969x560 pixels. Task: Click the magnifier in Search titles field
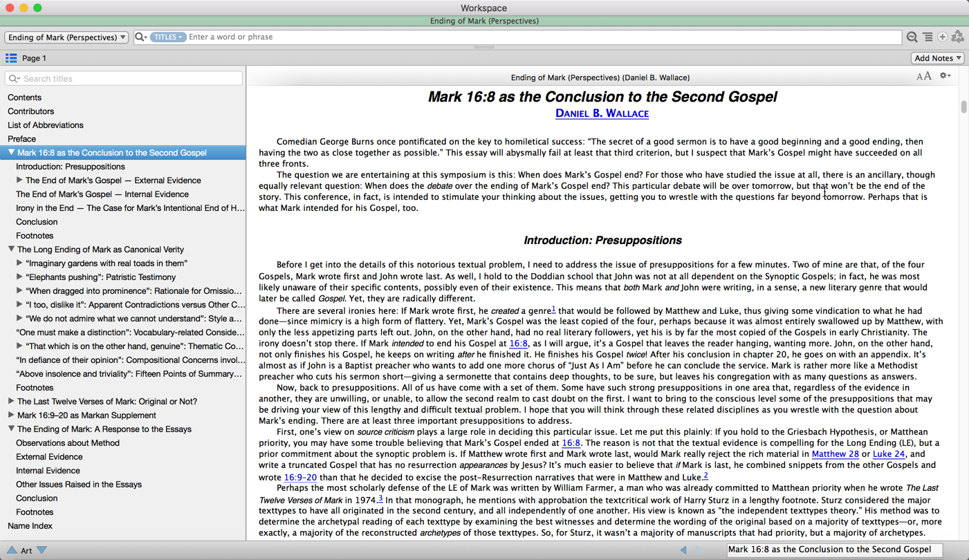15,79
